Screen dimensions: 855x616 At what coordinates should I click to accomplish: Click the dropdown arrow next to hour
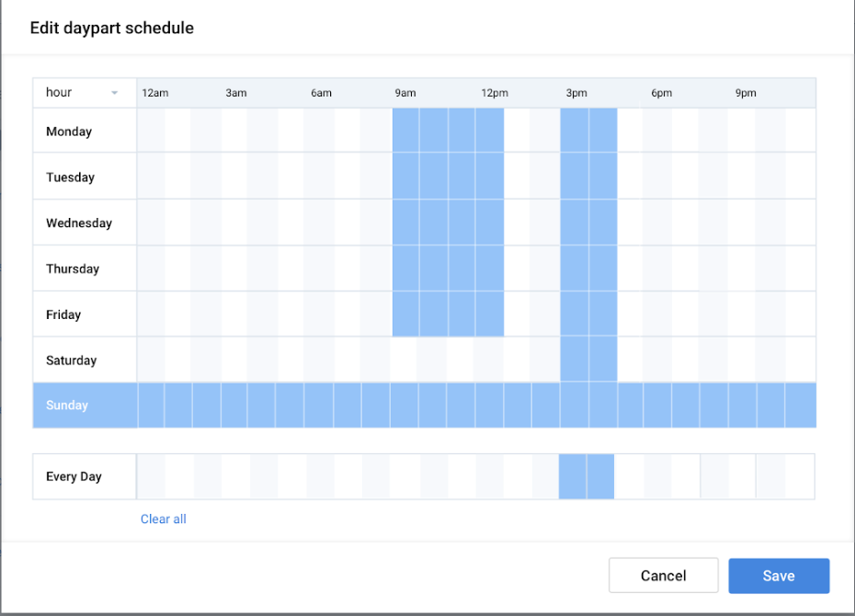click(x=115, y=93)
